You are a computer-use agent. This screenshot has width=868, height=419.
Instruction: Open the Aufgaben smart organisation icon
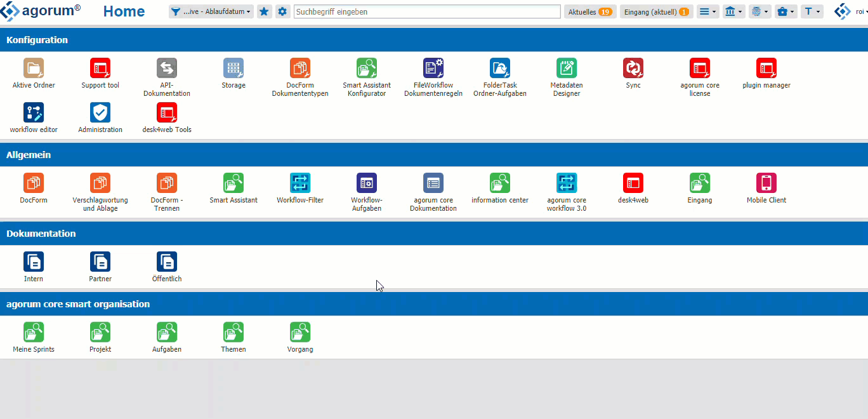tap(167, 332)
